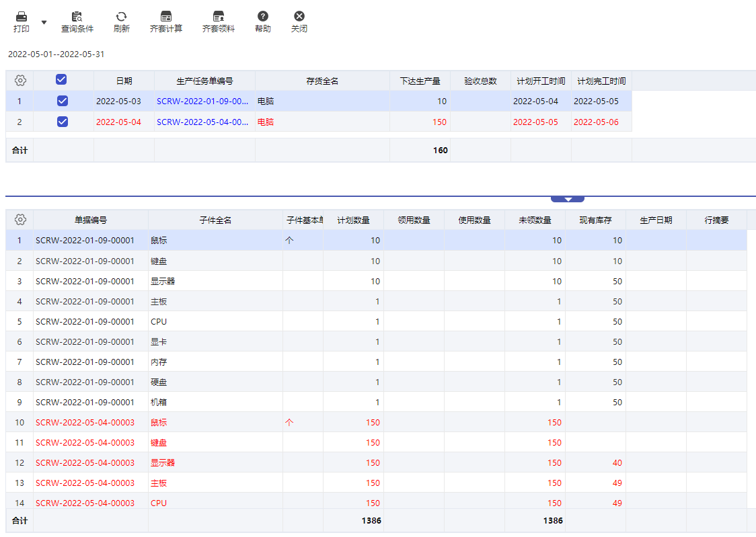Select lower row 4 主板 in black
The width and height of the screenshot is (756, 537).
pyautogui.click(x=376, y=301)
